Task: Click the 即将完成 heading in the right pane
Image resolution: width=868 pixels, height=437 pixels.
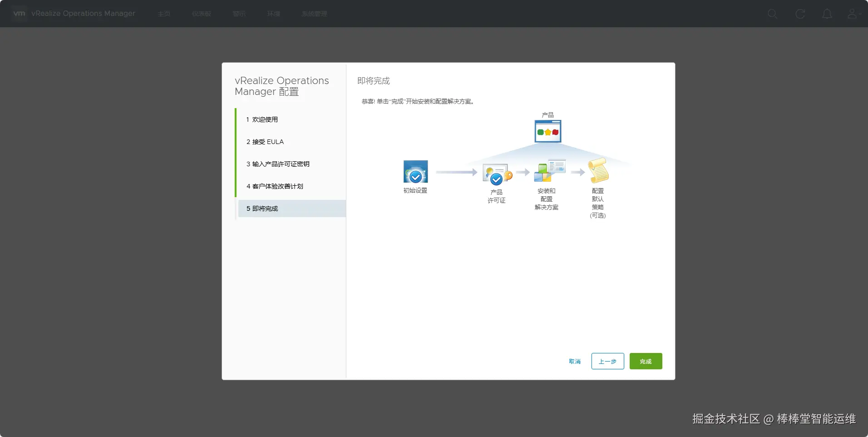Action: coord(374,81)
